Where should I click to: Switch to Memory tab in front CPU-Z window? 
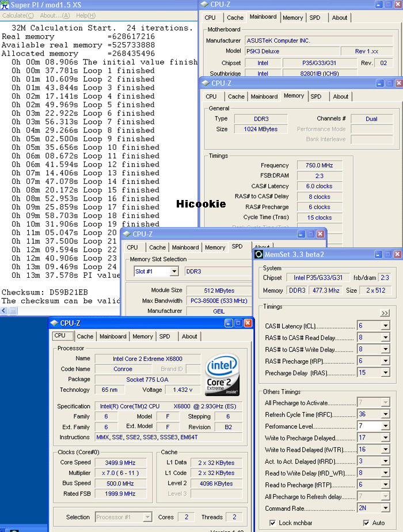pyautogui.click(x=142, y=336)
